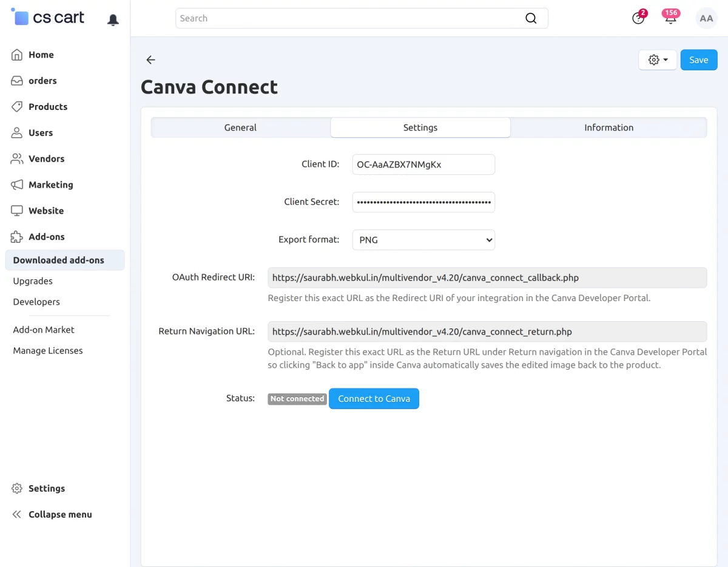Click Connect to Canva button
This screenshot has width=728, height=567.
374,398
